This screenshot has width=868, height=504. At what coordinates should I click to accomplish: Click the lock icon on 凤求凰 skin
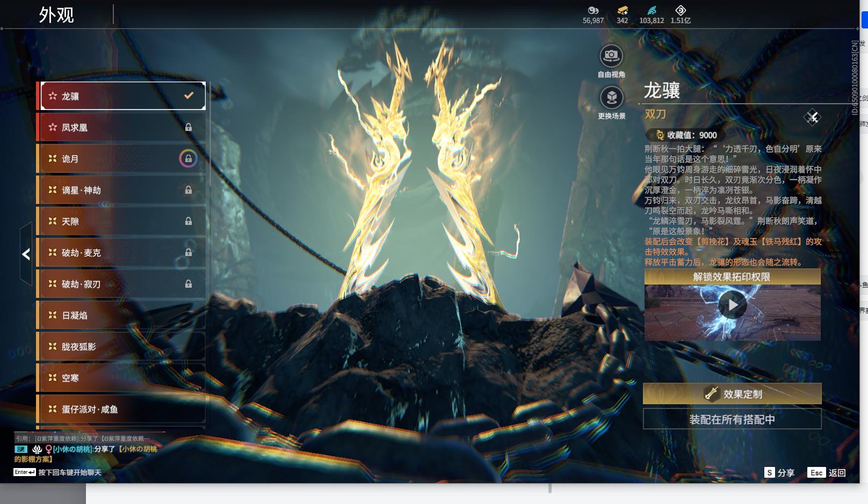click(x=189, y=127)
